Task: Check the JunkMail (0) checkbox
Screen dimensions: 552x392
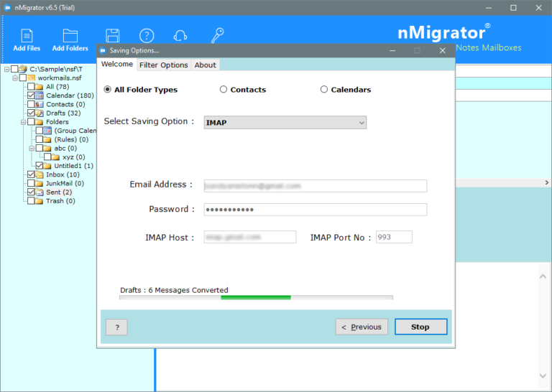Action: click(x=31, y=183)
